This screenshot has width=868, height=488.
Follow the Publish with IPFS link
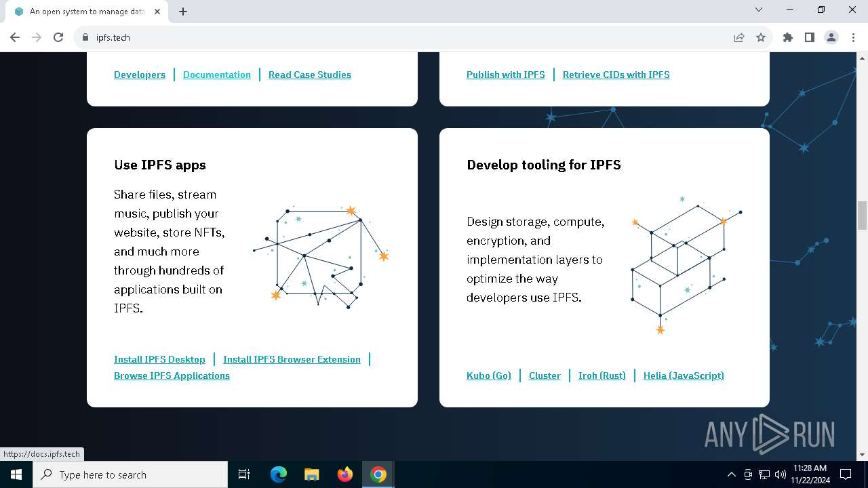(x=506, y=75)
